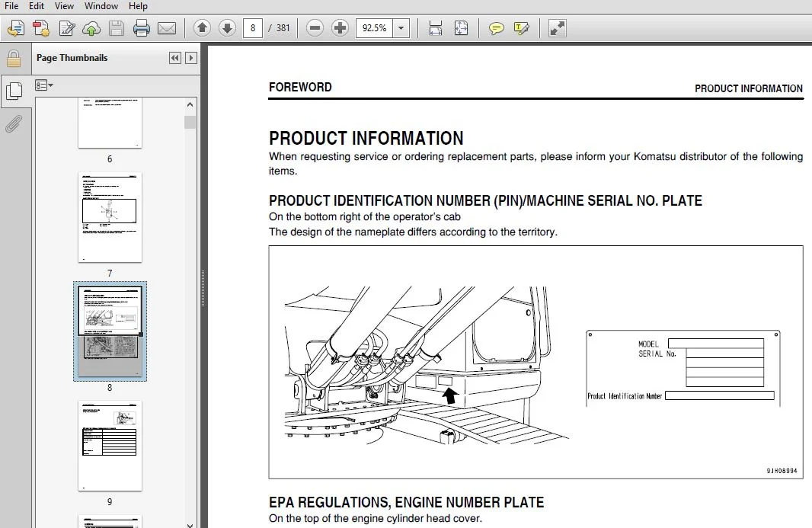The image size is (812, 528).
Task: Click the Fit One Full Page icon
Action: (x=461, y=28)
